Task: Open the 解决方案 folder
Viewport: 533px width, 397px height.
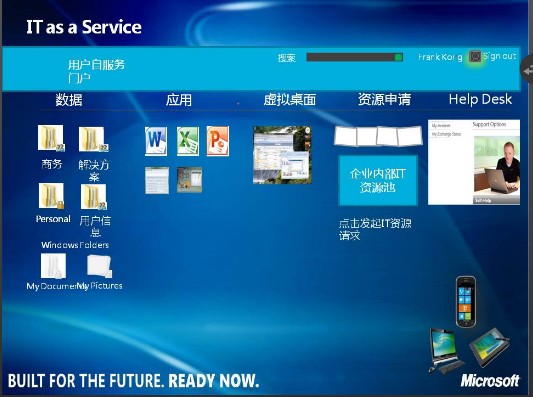Action: click(93, 139)
